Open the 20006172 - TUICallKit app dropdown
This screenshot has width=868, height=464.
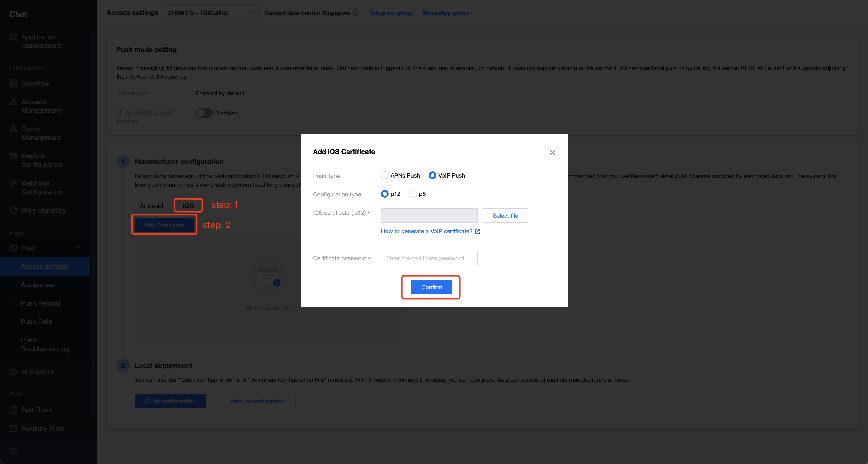[x=211, y=13]
